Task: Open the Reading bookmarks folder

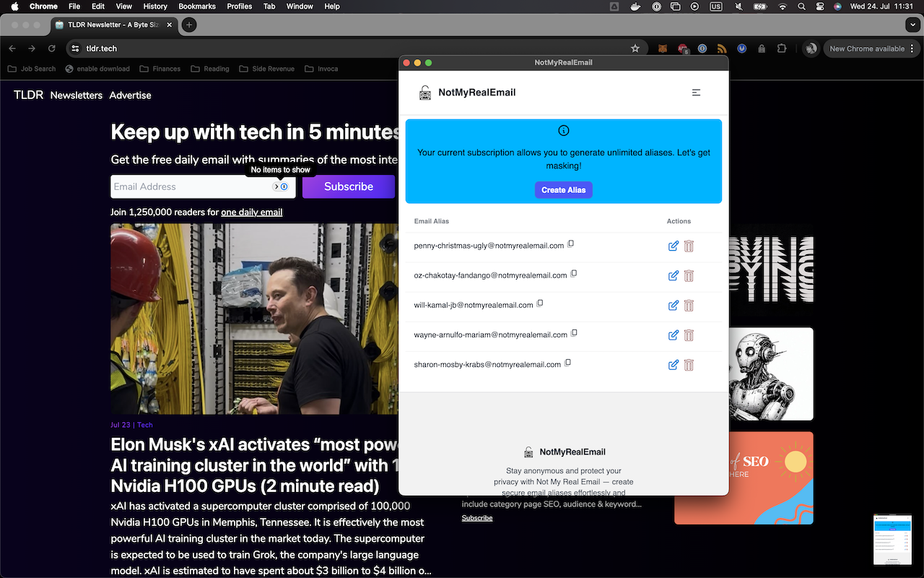Action: (209, 69)
